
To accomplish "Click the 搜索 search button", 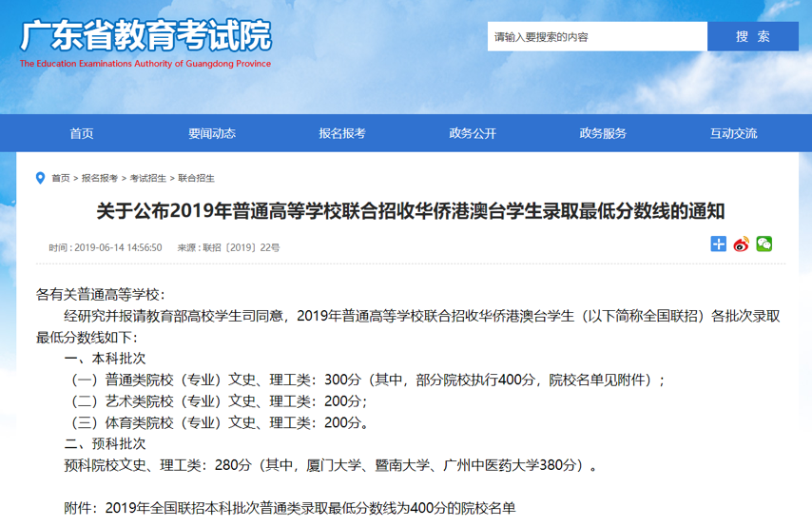I will click(752, 36).
